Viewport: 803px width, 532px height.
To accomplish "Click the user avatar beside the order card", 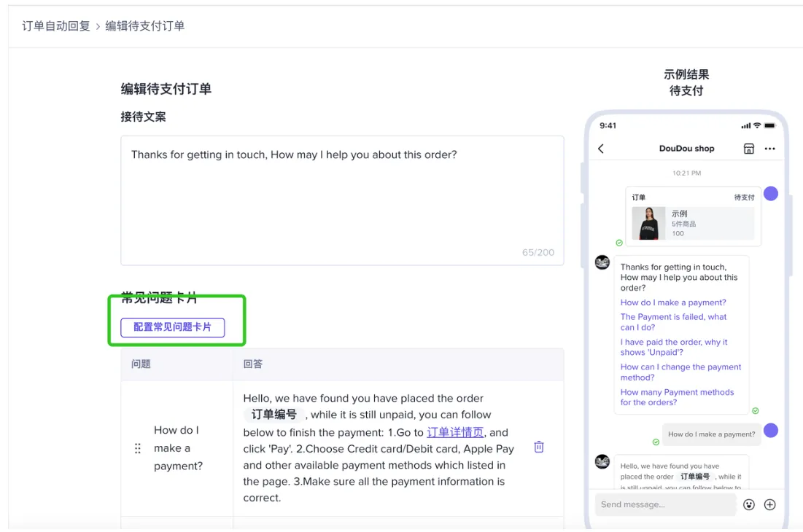I will (x=771, y=194).
